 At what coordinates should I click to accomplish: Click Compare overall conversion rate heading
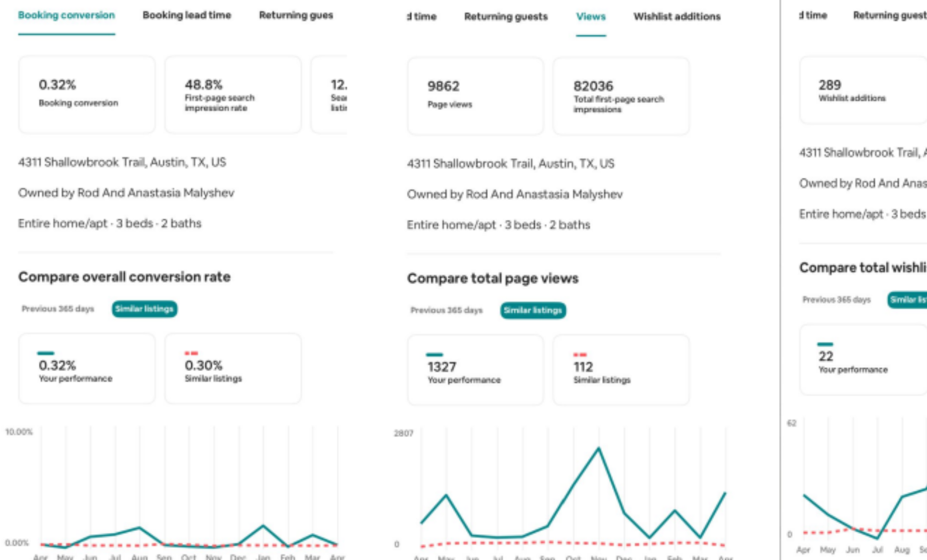tap(124, 277)
